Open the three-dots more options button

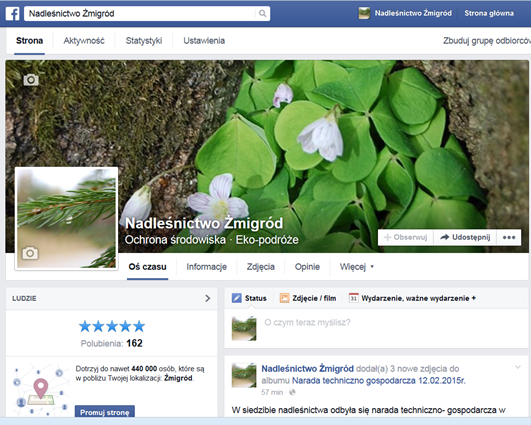pos(509,237)
